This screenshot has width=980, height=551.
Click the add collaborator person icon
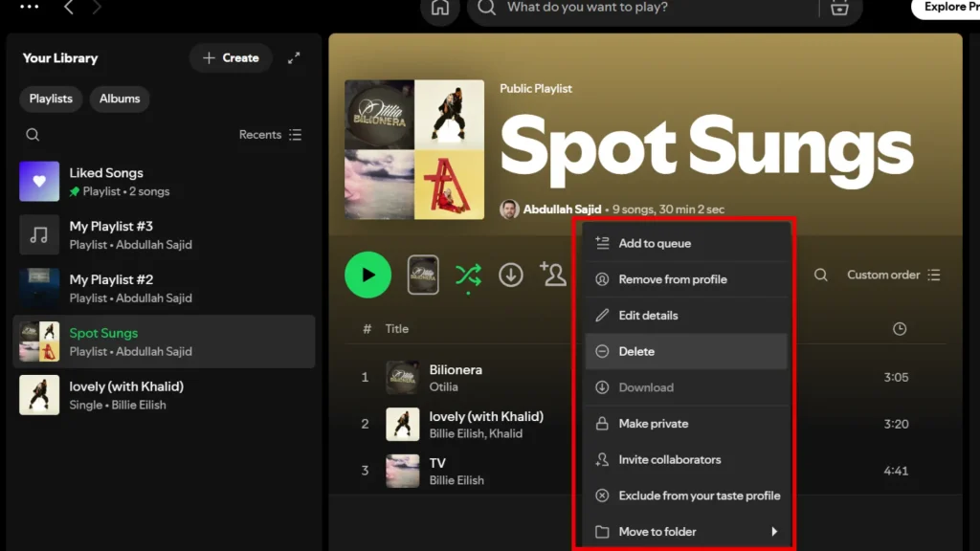pos(553,275)
